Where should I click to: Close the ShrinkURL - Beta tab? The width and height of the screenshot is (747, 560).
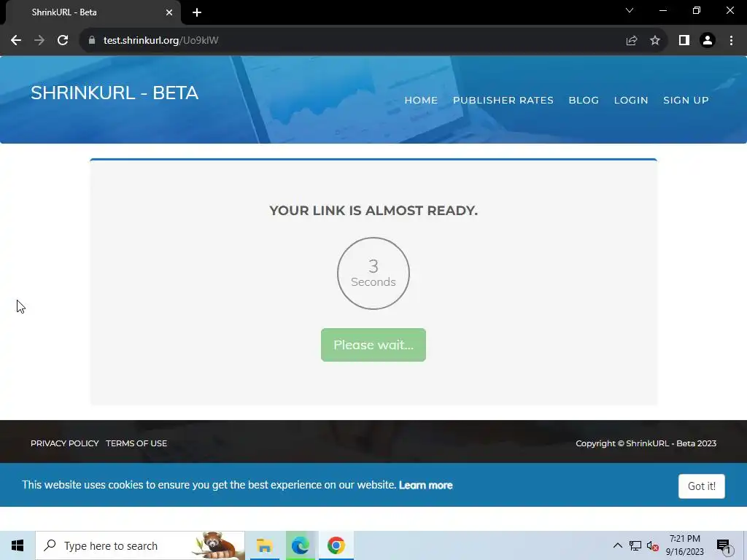(x=169, y=12)
